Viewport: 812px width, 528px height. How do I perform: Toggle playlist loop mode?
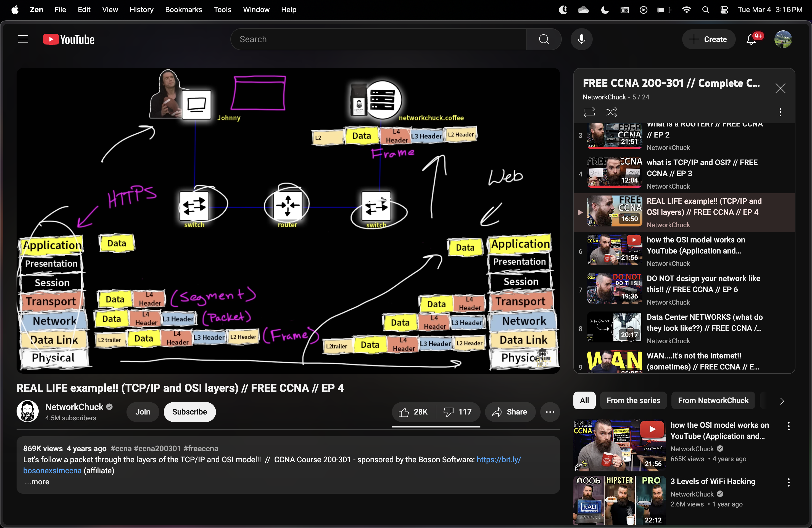point(589,112)
